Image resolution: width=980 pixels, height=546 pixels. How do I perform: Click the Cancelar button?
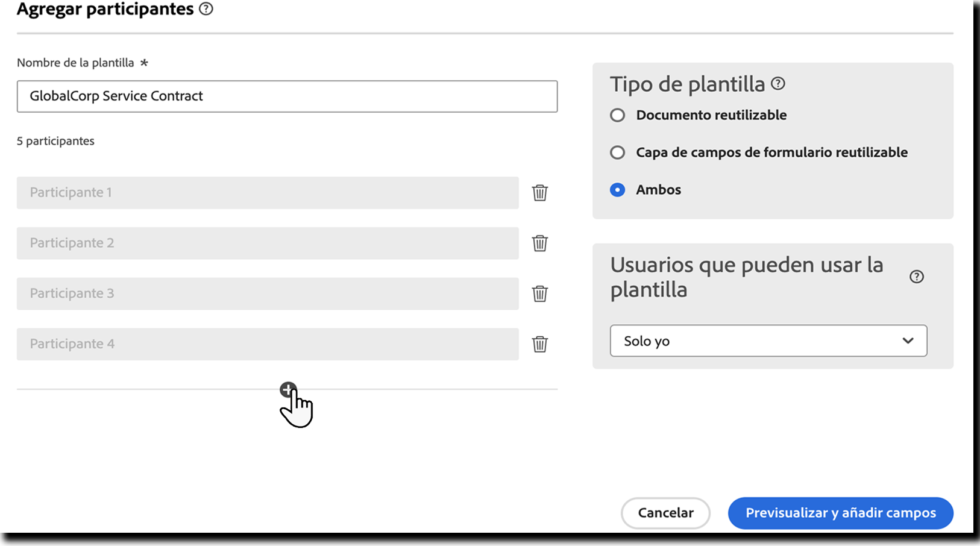click(x=665, y=513)
